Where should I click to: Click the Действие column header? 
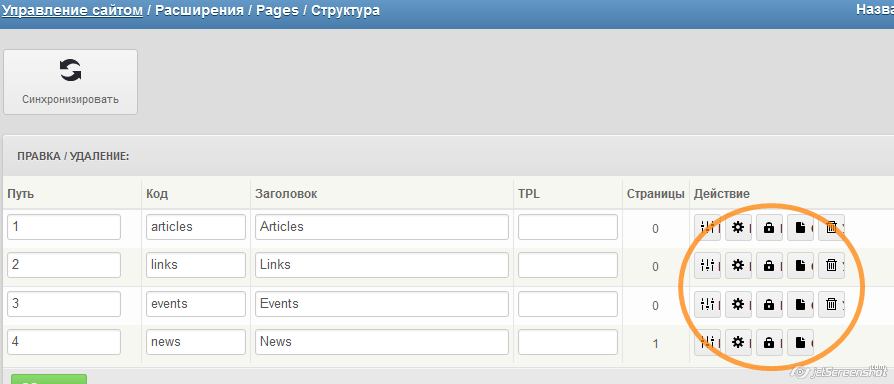pos(722,194)
